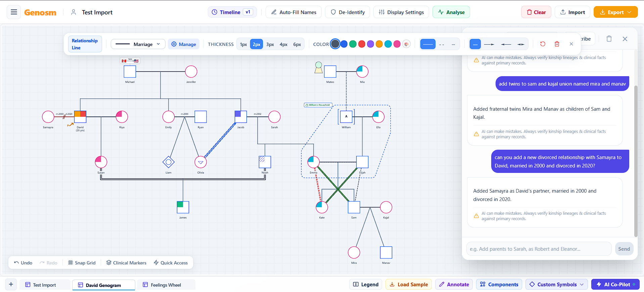Click the Load Sample button
The image size is (644, 292).
pos(409,285)
